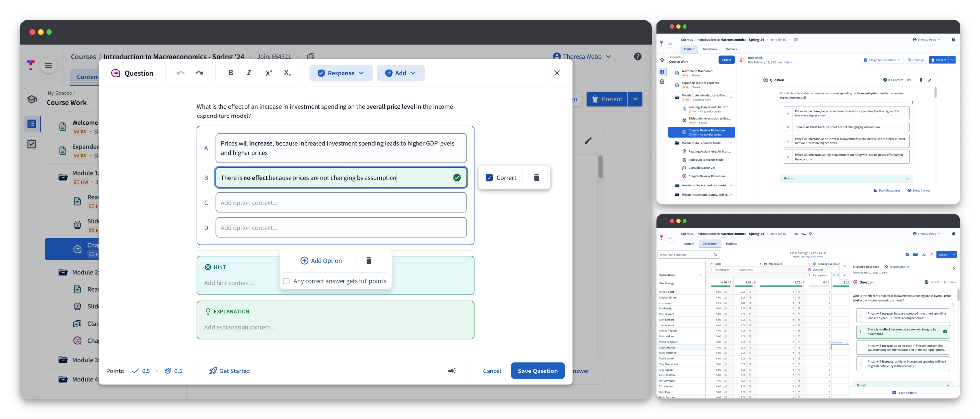Close the Question editor dialog
980x419 pixels.
point(557,73)
